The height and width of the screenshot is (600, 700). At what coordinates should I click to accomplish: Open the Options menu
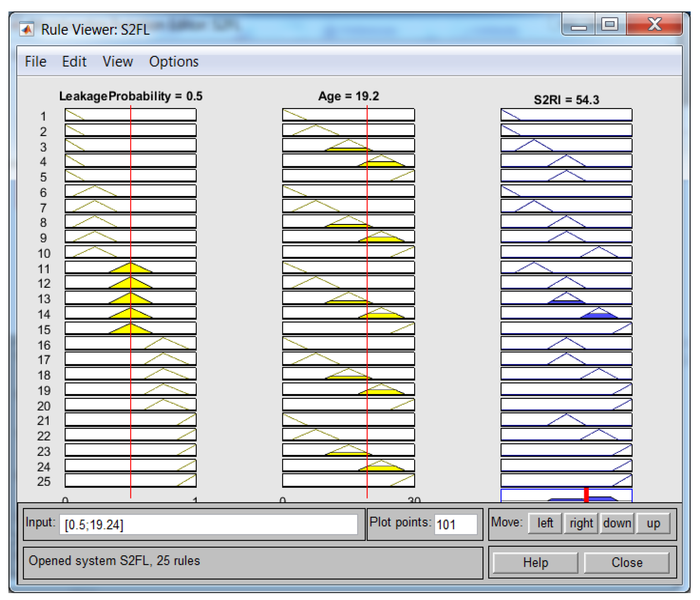(174, 62)
